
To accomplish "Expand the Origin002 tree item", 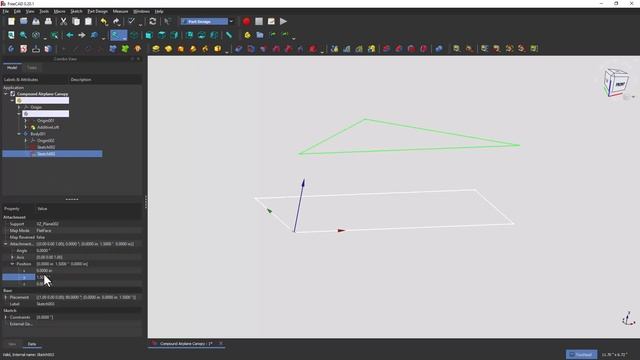I will (x=25, y=140).
